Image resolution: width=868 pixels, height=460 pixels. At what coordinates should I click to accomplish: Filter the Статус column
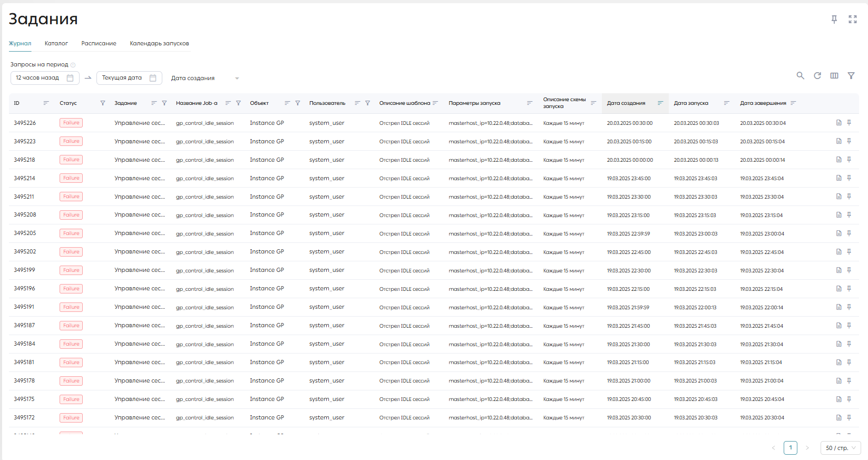pos(103,103)
